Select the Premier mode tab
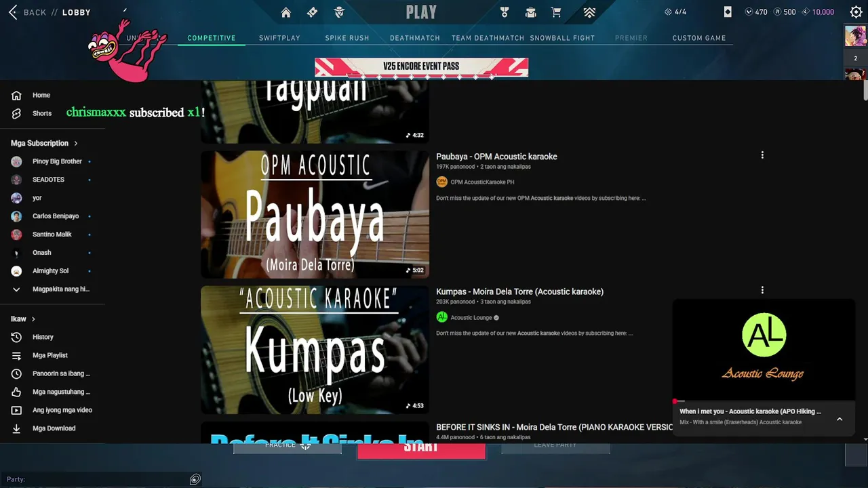Viewport: 868px width, 488px height. 631,38
